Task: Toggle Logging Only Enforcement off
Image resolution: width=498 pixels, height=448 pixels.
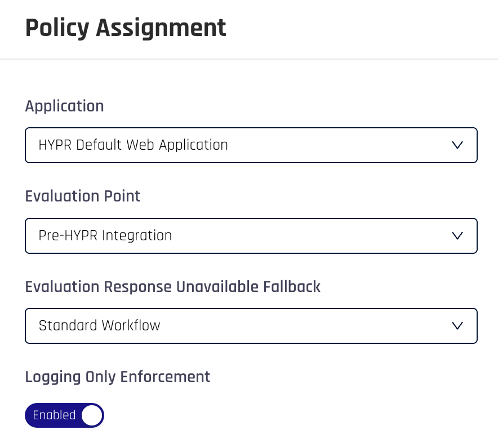Action: pyautogui.click(x=65, y=415)
